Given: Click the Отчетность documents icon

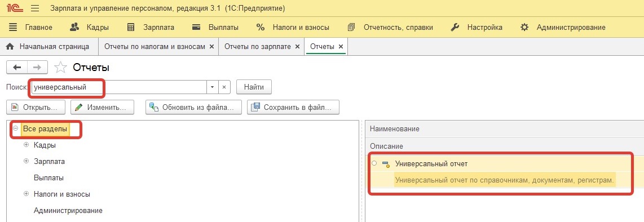Looking at the screenshot, I should click(351, 28).
